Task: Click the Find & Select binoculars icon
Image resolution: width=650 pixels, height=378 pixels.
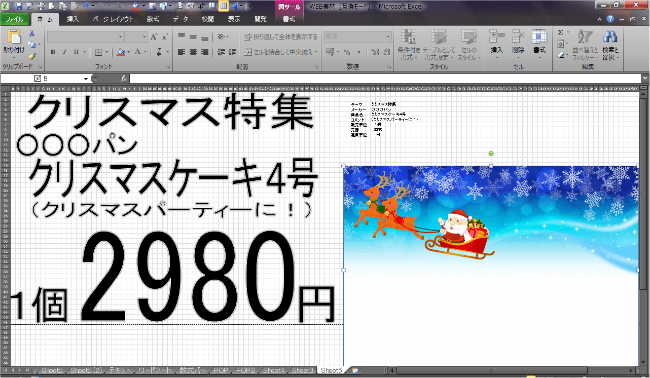Action: pyautogui.click(x=610, y=37)
